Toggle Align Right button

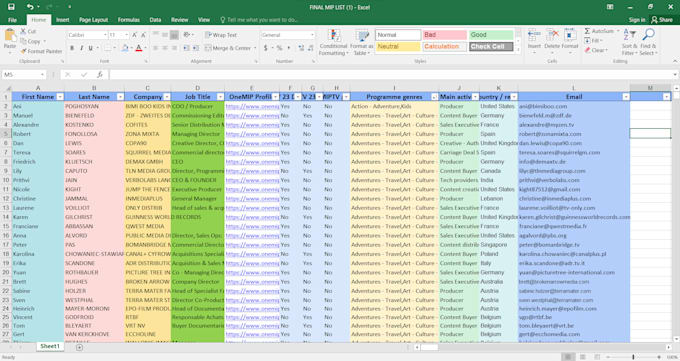174,48
